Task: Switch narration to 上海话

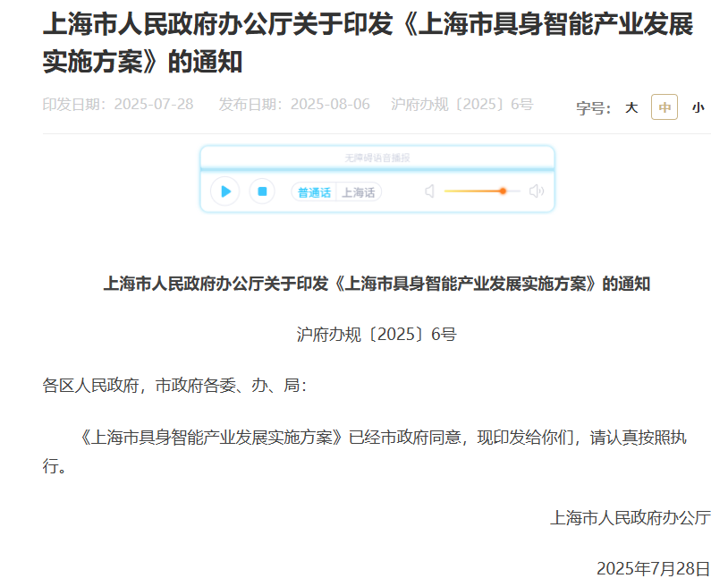Action: (359, 192)
